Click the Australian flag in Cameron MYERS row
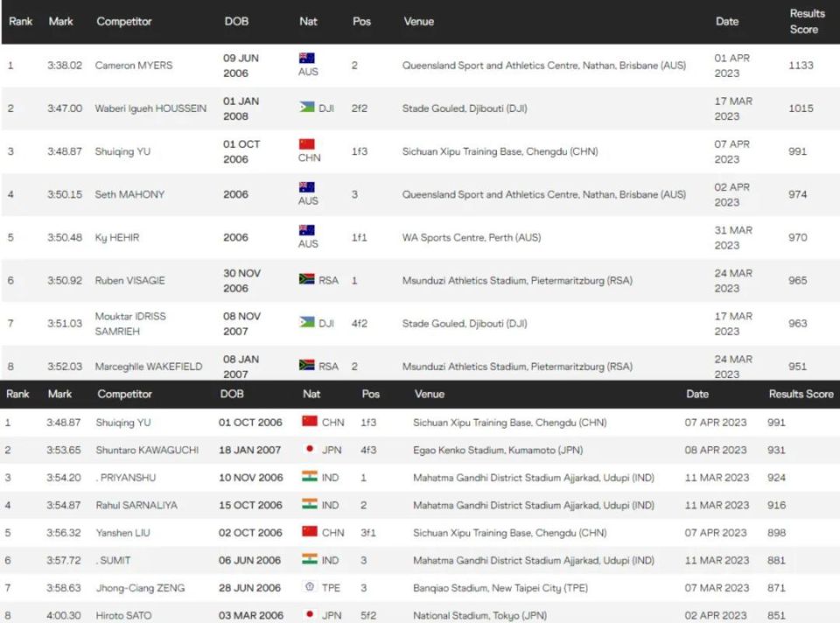 (306, 58)
